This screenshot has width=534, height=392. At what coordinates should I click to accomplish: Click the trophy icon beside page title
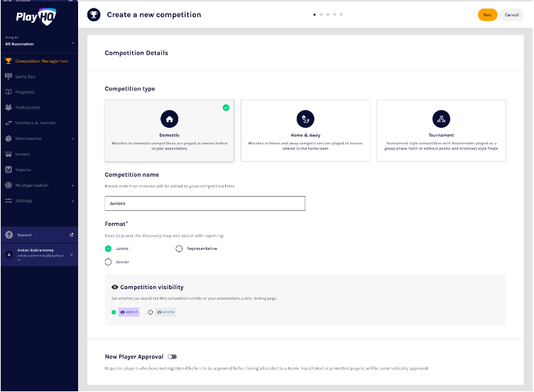tap(94, 15)
